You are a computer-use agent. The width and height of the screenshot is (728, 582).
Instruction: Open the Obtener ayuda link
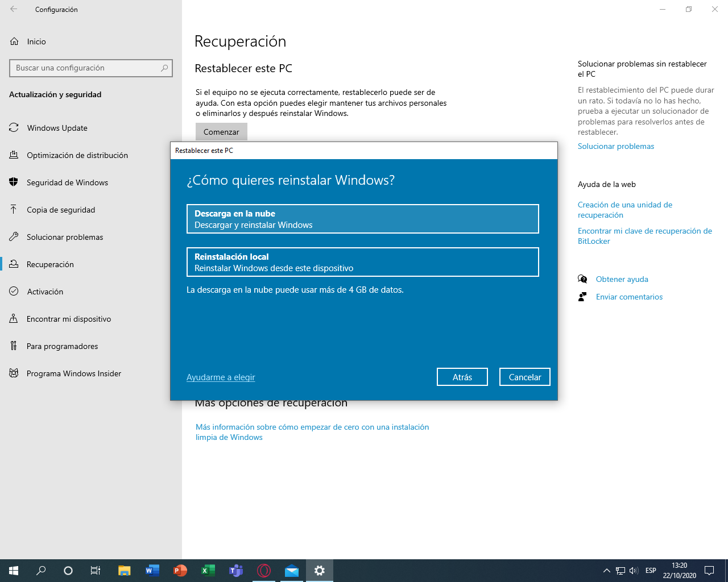tap(622, 279)
